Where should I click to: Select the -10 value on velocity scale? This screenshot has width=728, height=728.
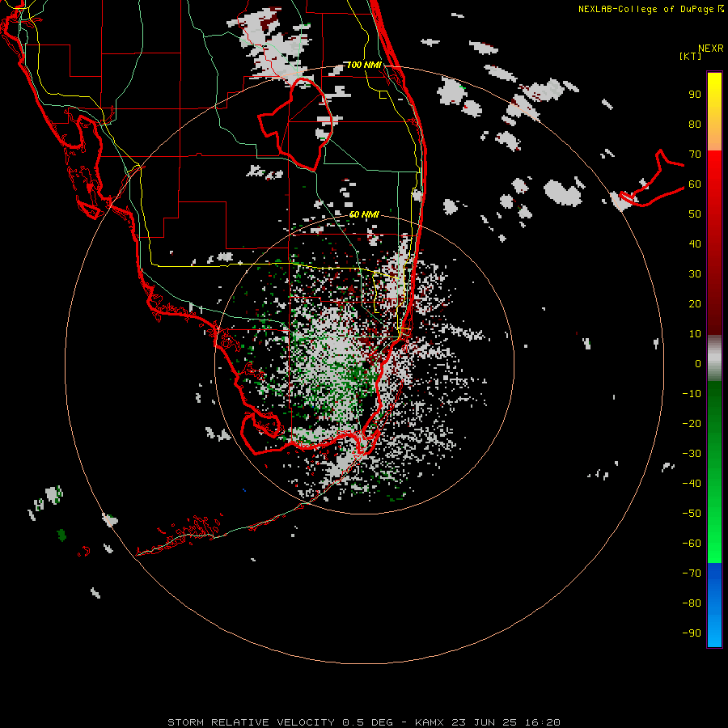point(692,394)
